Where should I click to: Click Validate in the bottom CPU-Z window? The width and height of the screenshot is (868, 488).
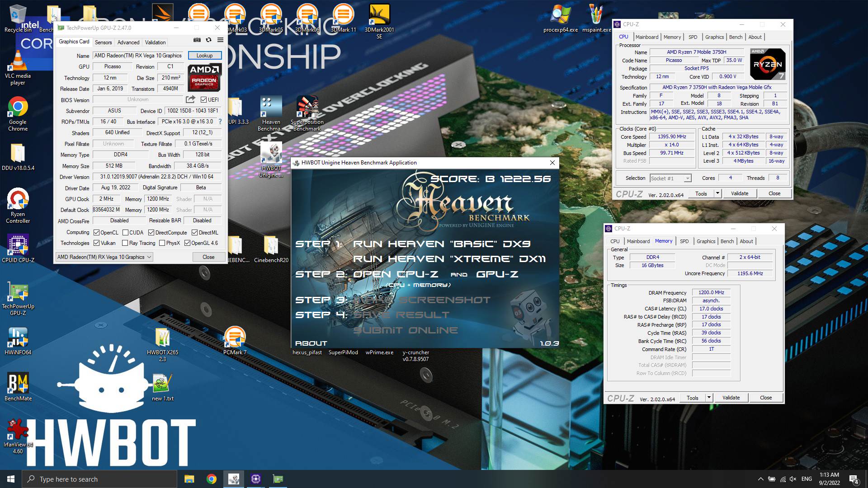[x=731, y=398]
